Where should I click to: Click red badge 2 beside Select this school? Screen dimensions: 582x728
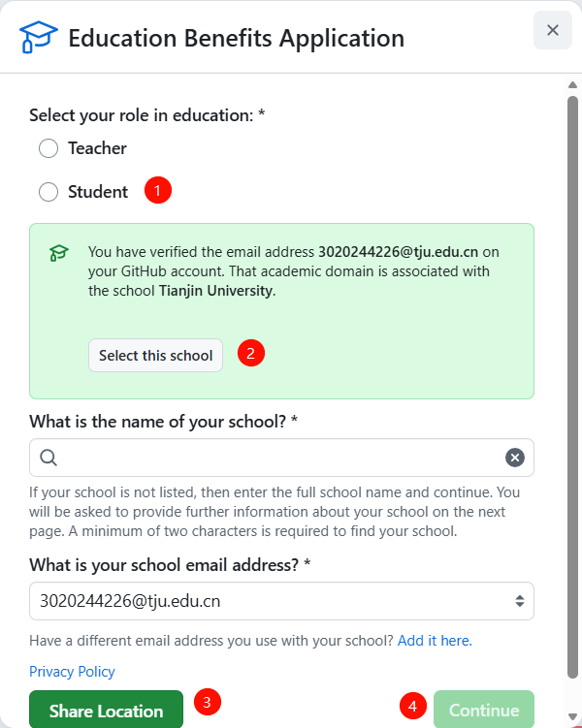point(251,353)
